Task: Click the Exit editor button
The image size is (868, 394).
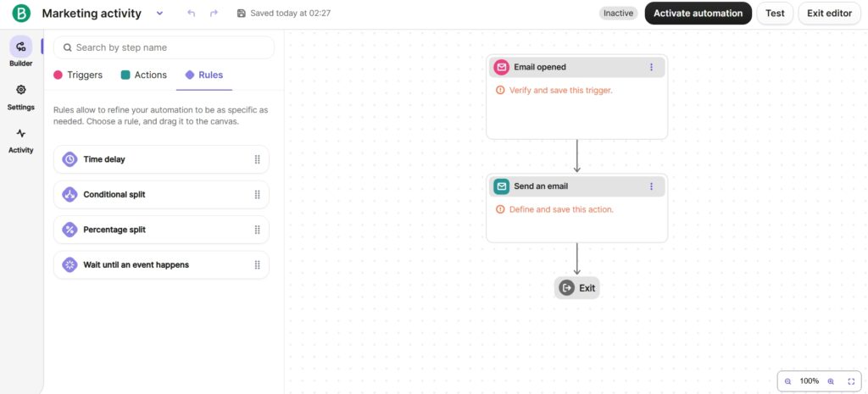Action: [829, 14]
